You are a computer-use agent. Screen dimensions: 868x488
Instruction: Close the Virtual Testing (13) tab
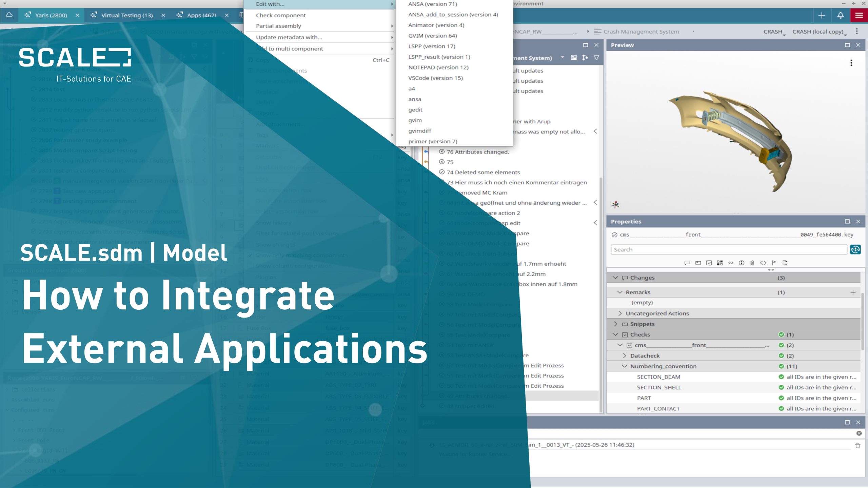[163, 15]
